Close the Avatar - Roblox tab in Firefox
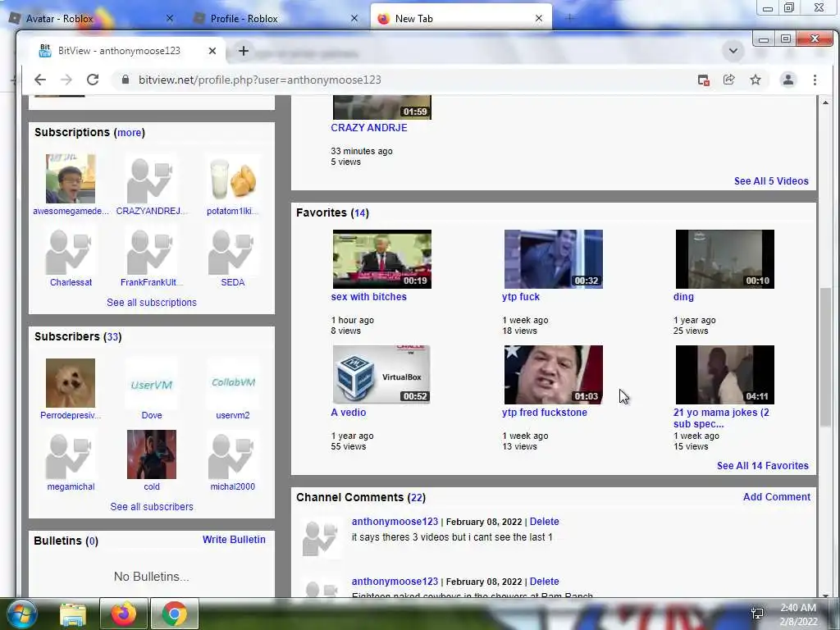This screenshot has height=630, width=840. coord(170,19)
